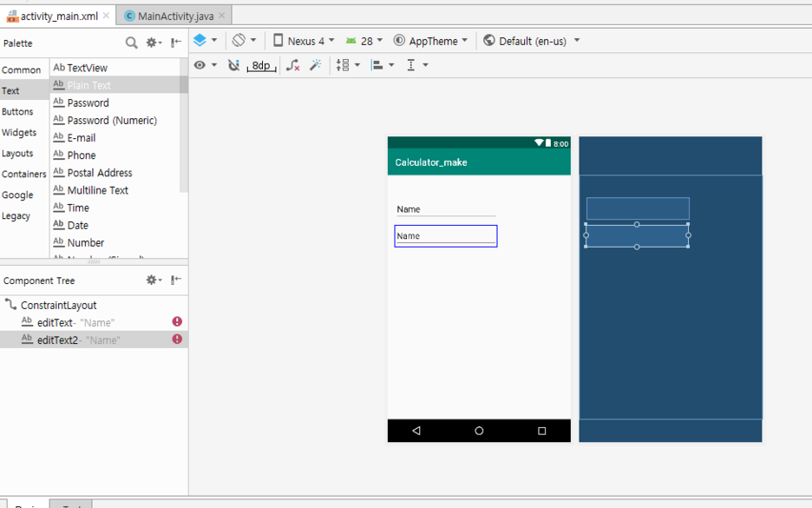The width and height of the screenshot is (812, 508).
Task: Select first Name field in design preview
Action: 446,209
